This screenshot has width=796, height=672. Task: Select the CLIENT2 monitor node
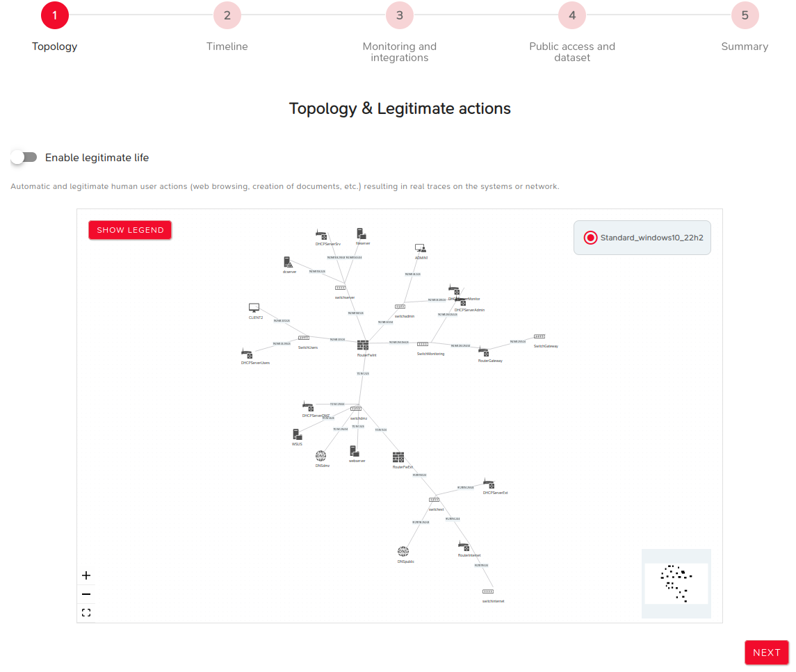254,308
